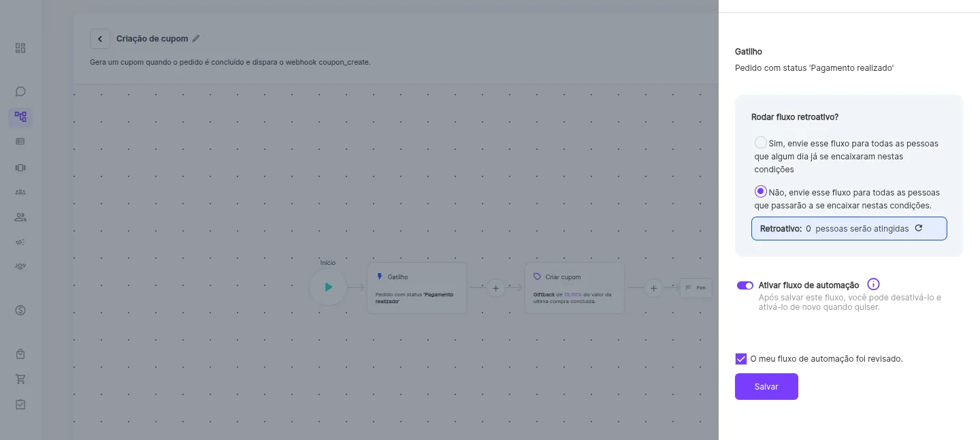This screenshot has width=980, height=440.
Task: Select 'Não' retroactive flow option
Action: pyautogui.click(x=761, y=191)
